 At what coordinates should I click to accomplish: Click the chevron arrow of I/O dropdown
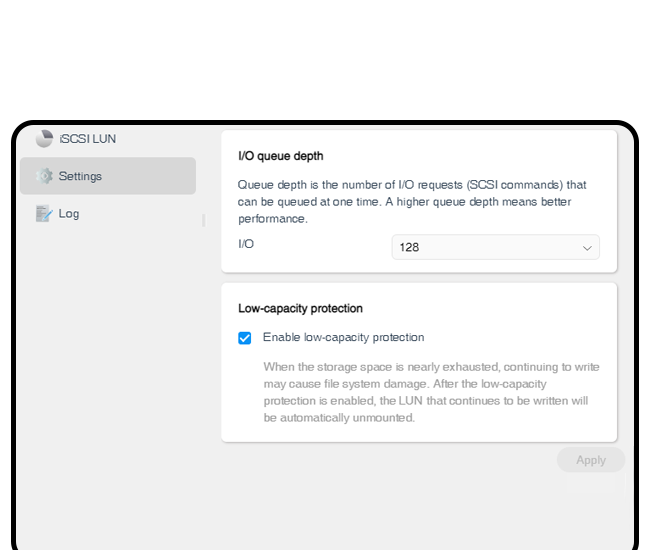(x=587, y=247)
